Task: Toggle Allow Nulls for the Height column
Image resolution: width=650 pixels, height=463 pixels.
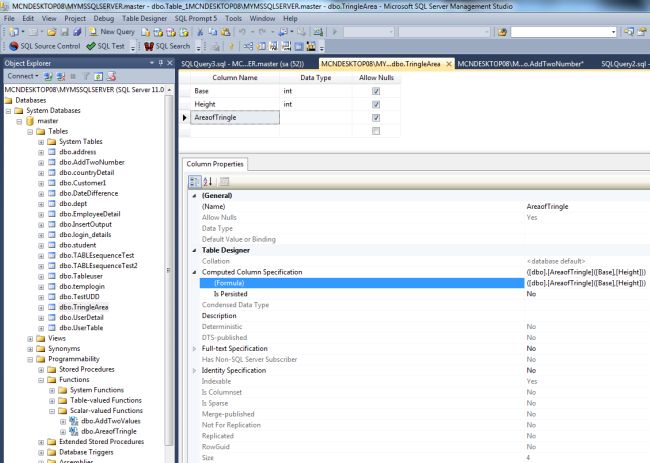Action: point(376,104)
